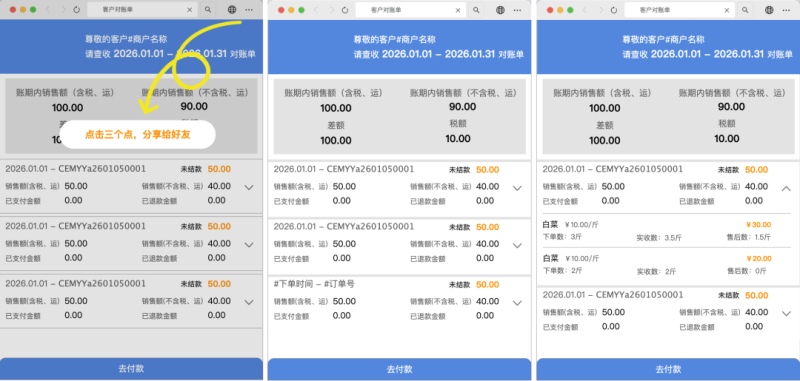Screen dimensions: 800x381
Task: Click the 差额 100.00 value in the right window
Action: (605, 140)
